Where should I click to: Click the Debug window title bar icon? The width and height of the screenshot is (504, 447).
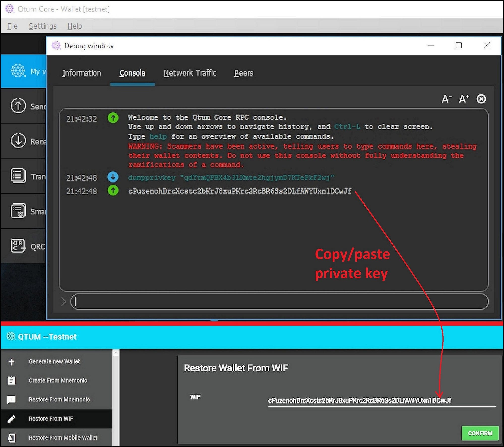pos(56,46)
